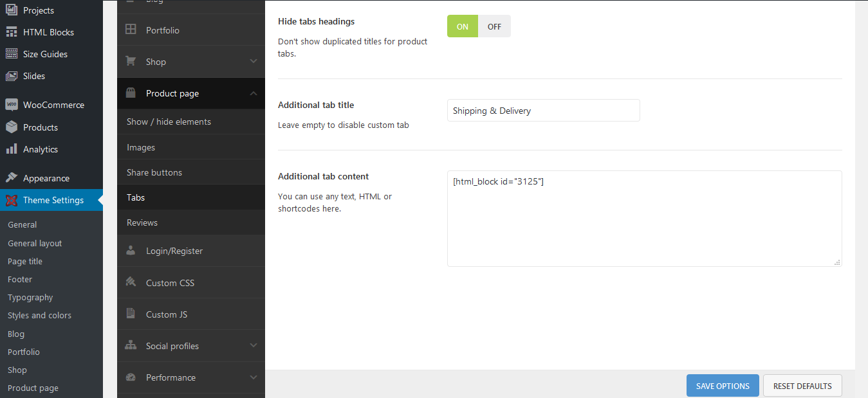Expand the Shop section chevron
This screenshot has width=868, height=398.
(x=254, y=62)
